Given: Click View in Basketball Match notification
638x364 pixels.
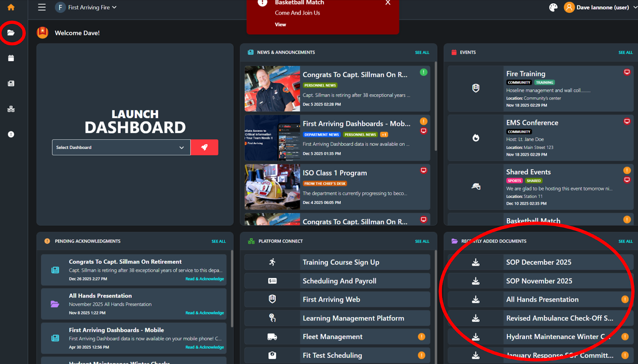Looking at the screenshot, I should [x=280, y=24].
